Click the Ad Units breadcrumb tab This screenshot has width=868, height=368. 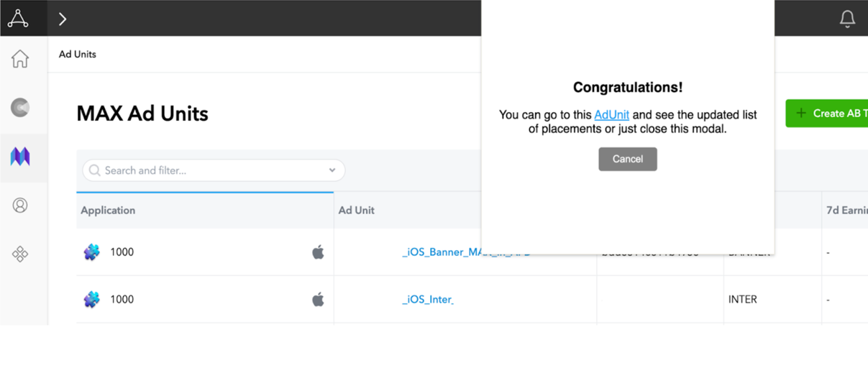[x=78, y=55]
